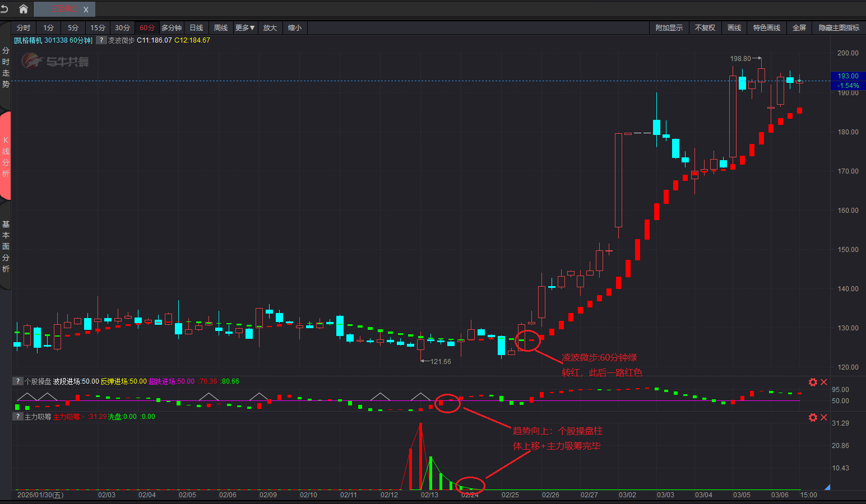Open help for 凌波微步 indicator
This screenshot has width=866, height=504.
[101, 40]
